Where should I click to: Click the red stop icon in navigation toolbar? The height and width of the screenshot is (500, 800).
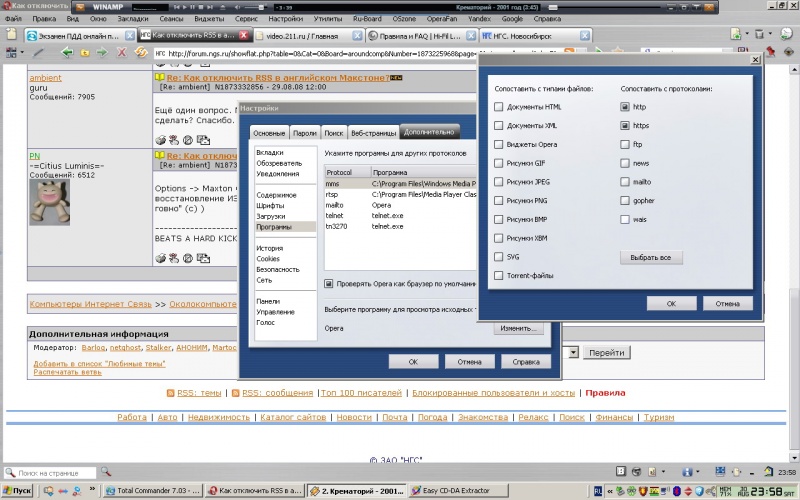click(x=122, y=52)
